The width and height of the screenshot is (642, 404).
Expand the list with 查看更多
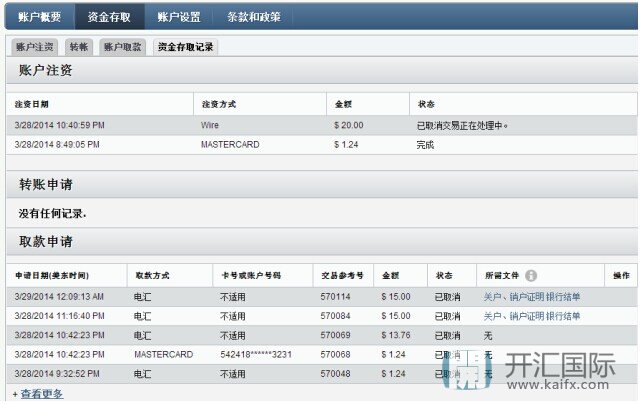(x=41, y=394)
